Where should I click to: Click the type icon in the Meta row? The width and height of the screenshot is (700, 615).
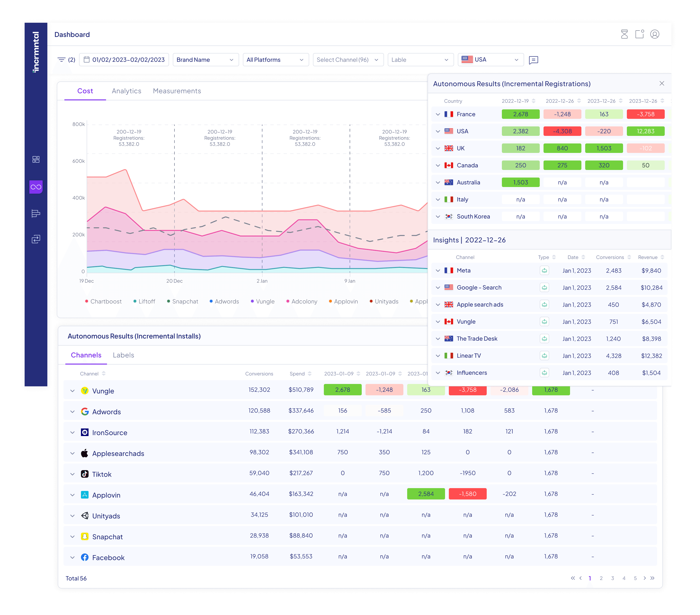click(544, 271)
